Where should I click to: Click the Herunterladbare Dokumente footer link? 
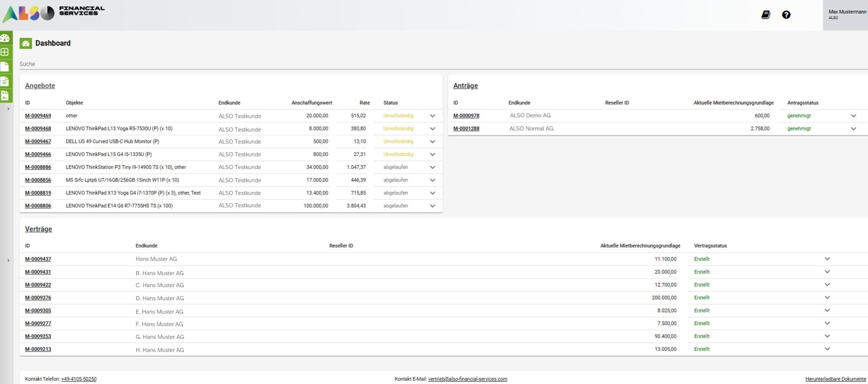(835, 379)
